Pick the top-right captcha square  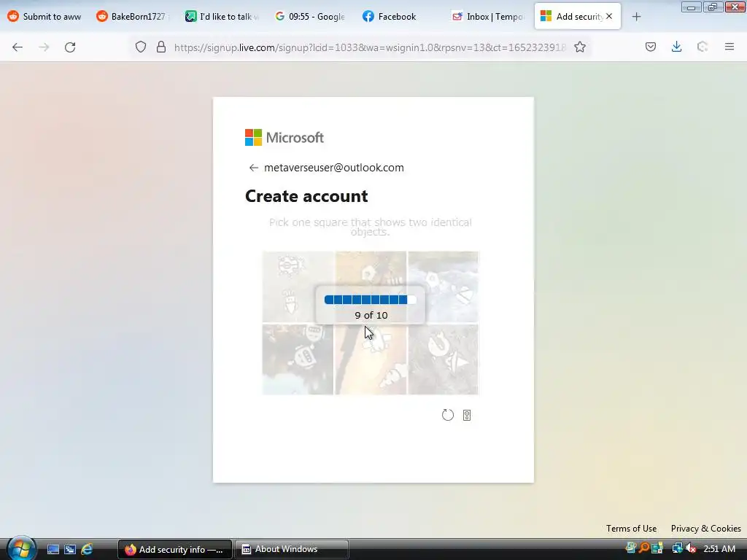(x=443, y=287)
